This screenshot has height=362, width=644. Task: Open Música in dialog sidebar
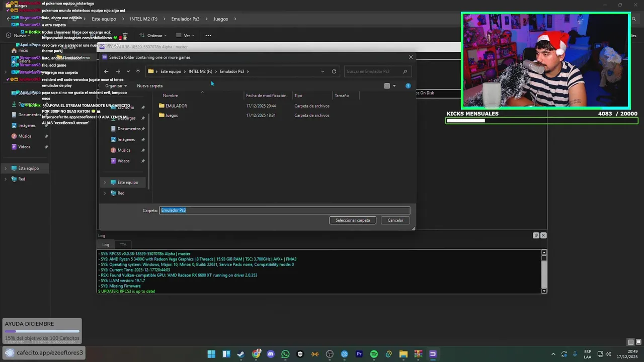coord(124,150)
